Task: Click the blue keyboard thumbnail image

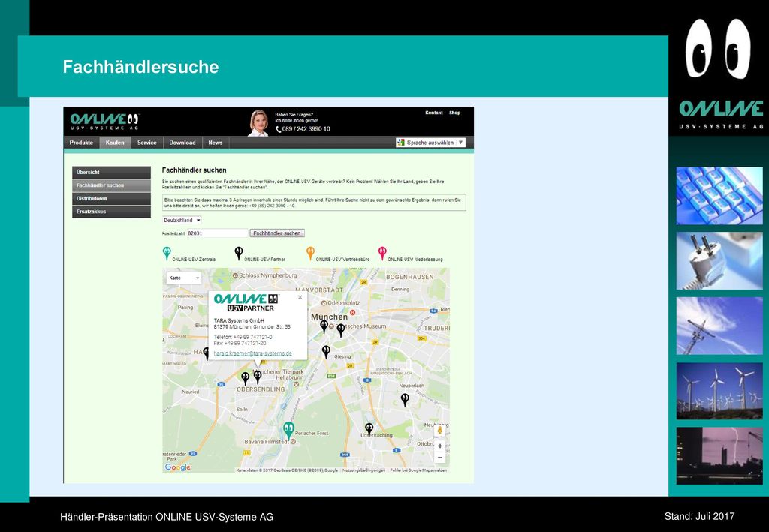Action: [x=719, y=196]
